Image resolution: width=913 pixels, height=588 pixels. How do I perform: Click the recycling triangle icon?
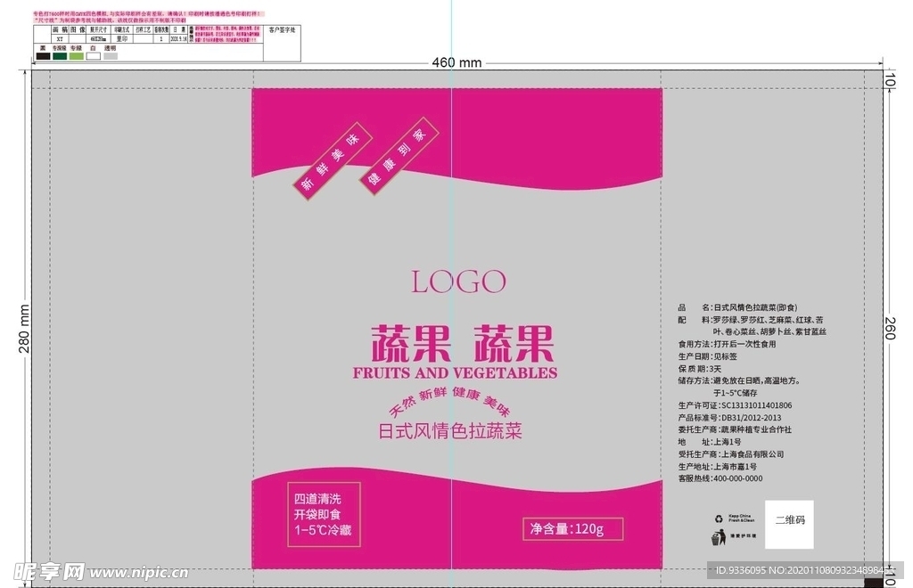pos(719,519)
